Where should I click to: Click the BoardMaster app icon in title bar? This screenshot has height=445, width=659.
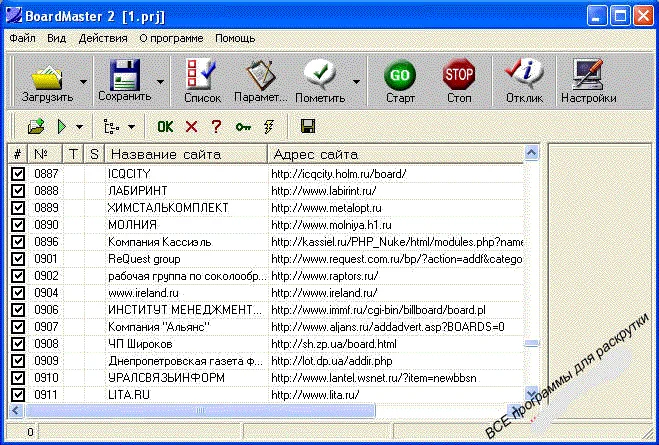pyautogui.click(x=14, y=16)
